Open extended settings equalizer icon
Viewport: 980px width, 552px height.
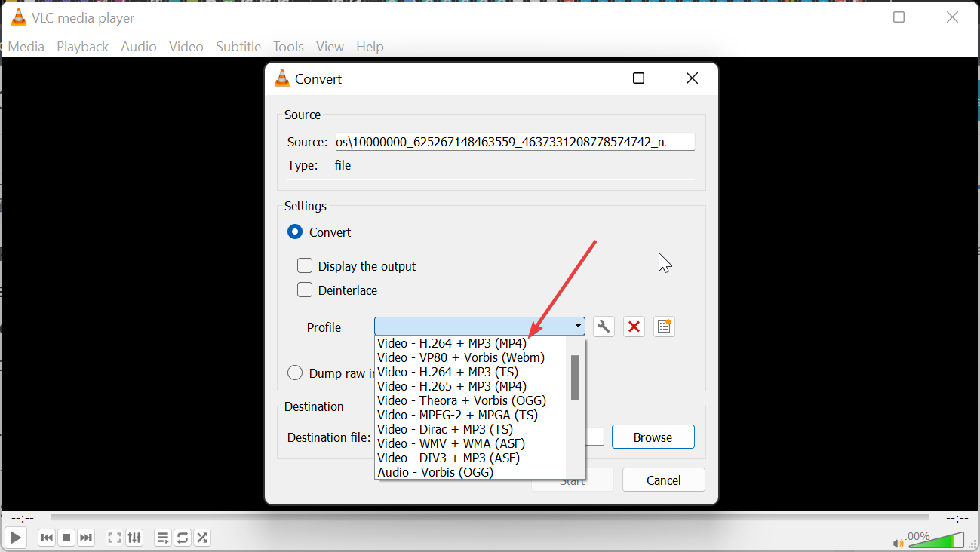(x=134, y=538)
